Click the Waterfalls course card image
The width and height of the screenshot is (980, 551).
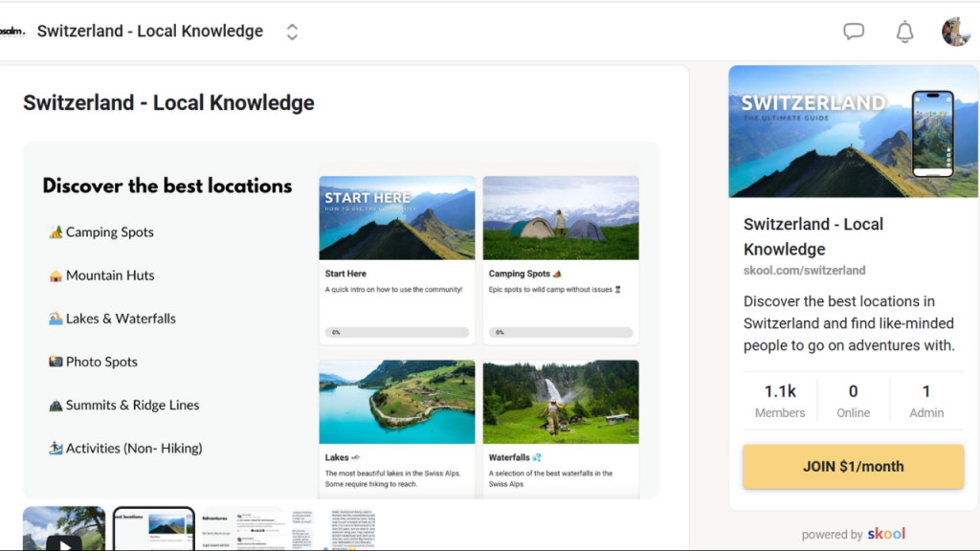(561, 402)
